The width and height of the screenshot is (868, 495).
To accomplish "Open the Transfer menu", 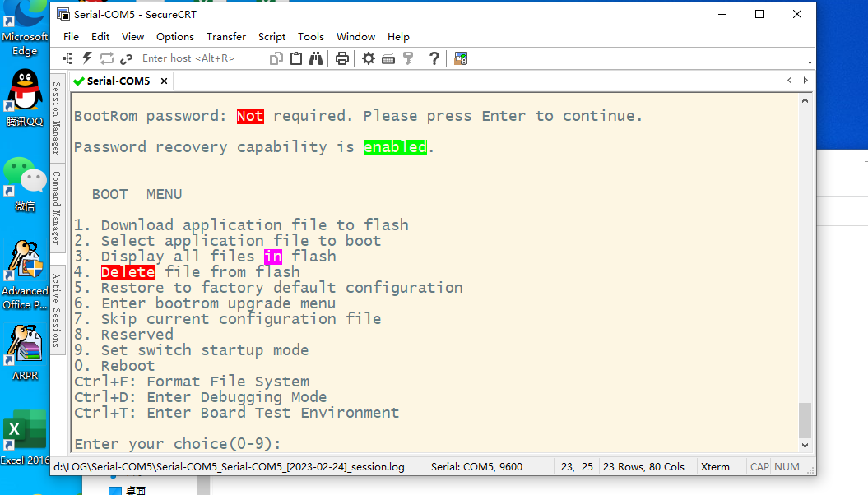I will pos(226,37).
